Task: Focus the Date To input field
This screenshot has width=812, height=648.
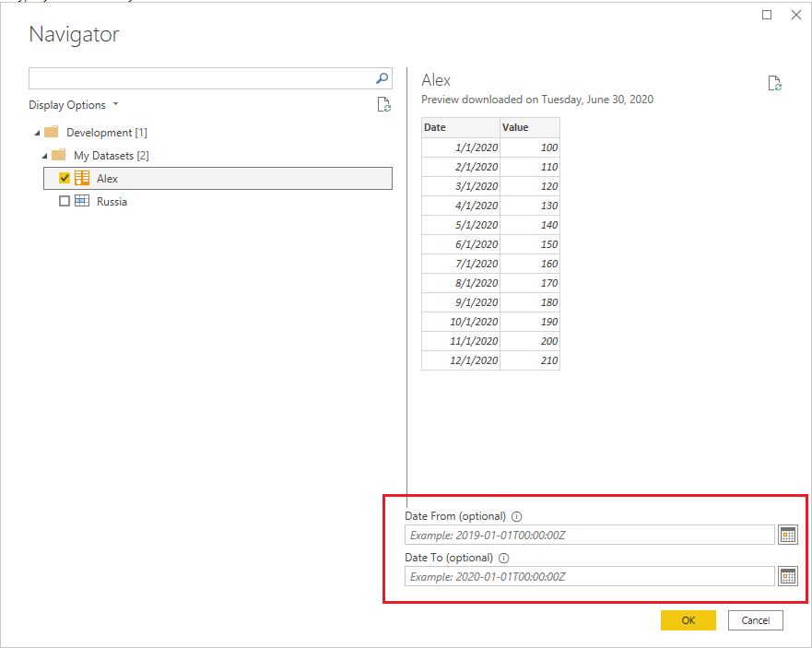Action: [x=589, y=576]
